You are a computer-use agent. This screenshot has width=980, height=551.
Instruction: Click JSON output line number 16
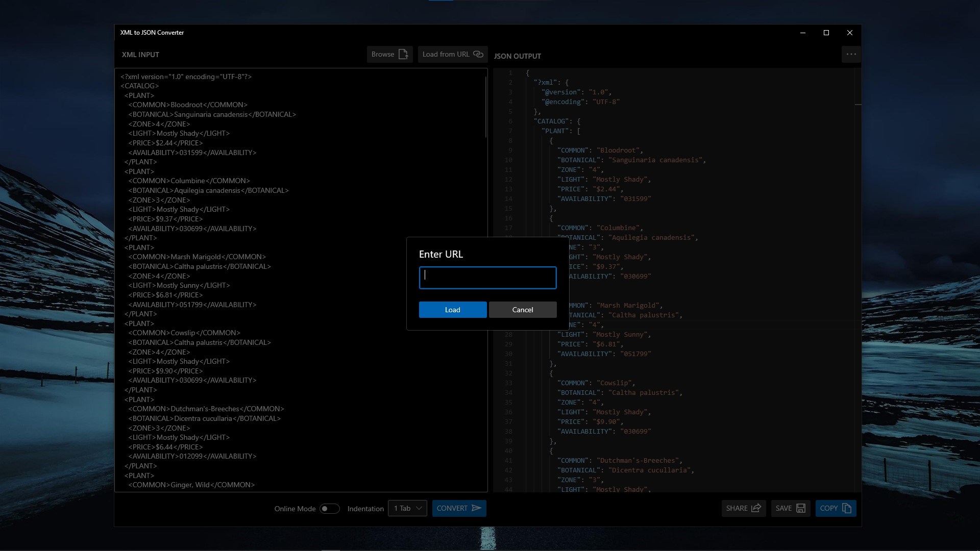(508, 218)
